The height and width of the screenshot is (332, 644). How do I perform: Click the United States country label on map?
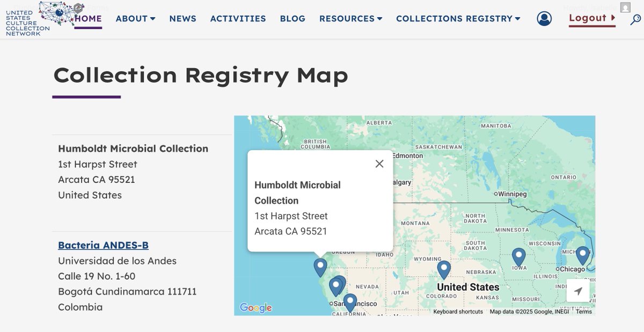468,287
